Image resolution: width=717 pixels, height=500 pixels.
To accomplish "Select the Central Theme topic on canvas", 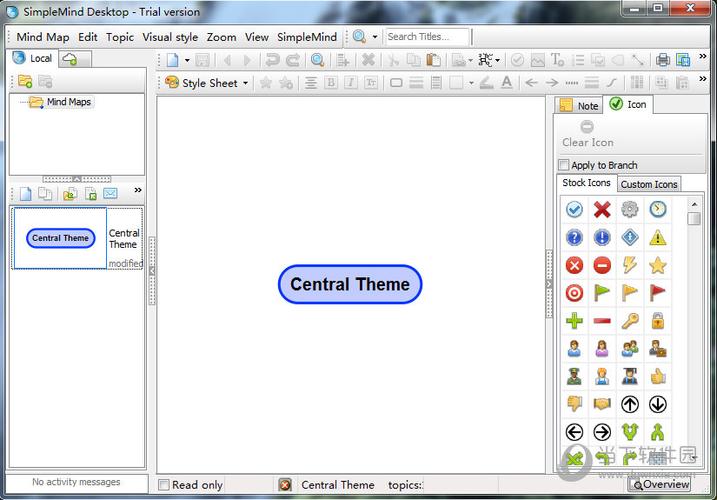I will coord(350,284).
